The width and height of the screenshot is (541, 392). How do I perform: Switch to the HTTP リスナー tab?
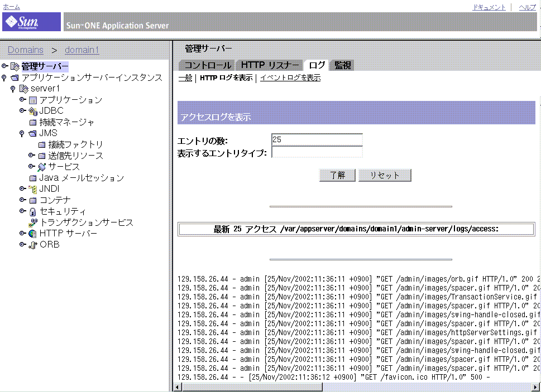(x=270, y=65)
